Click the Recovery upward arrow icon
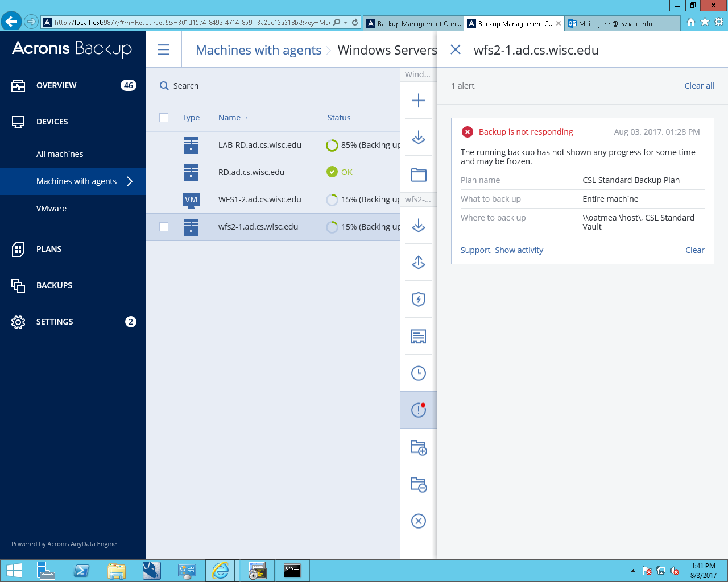This screenshot has width=728, height=582. coord(419,263)
